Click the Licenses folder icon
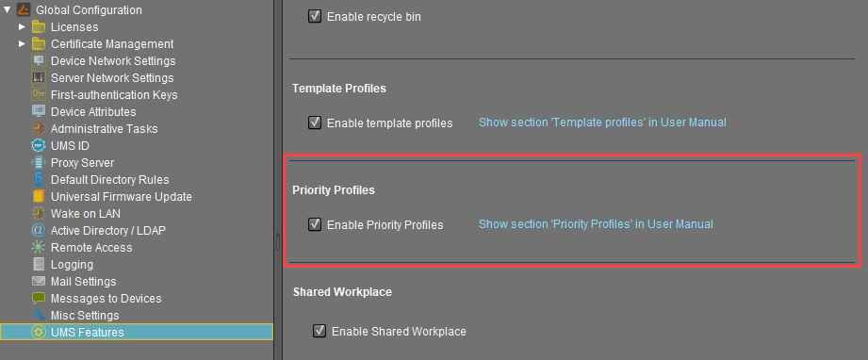868x360 pixels. point(39,26)
